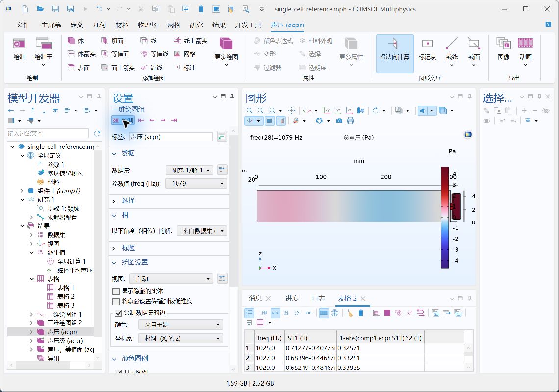Image resolution: width=559 pixels, height=392 pixels.
Task: Add an Annotation (标注) plot
Action: [x=185, y=67]
